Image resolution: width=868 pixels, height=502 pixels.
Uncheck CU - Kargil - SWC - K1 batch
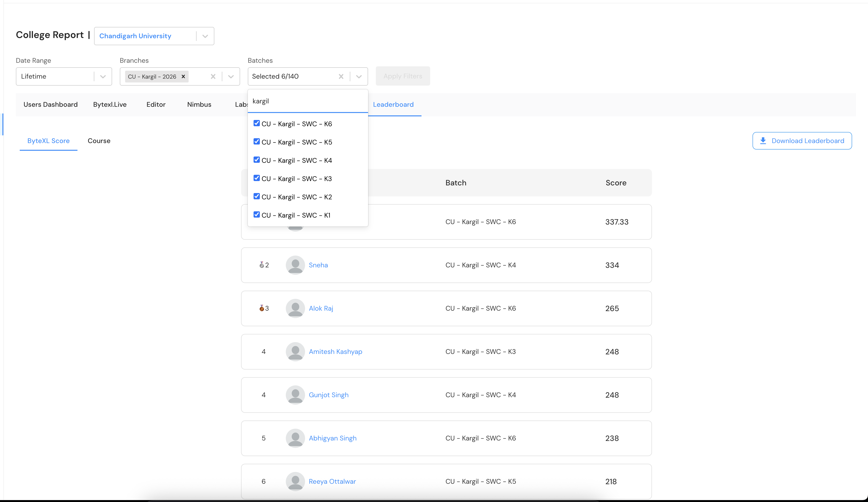[x=257, y=214]
